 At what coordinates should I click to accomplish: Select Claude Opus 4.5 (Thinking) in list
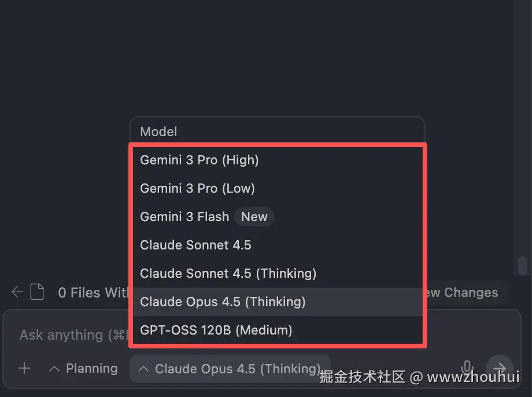[223, 302]
